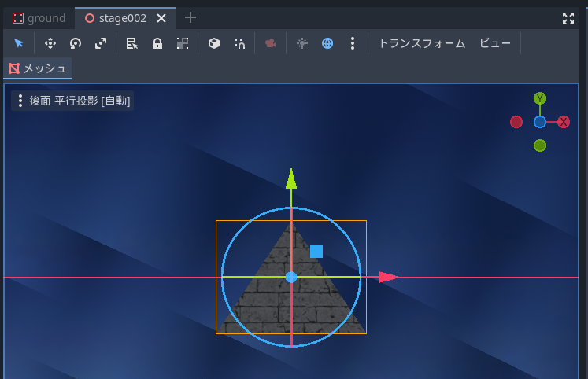Open the ビュー menu
Image resolution: width=588 pixels, height=379 pixels.
[x=495, y=43]
